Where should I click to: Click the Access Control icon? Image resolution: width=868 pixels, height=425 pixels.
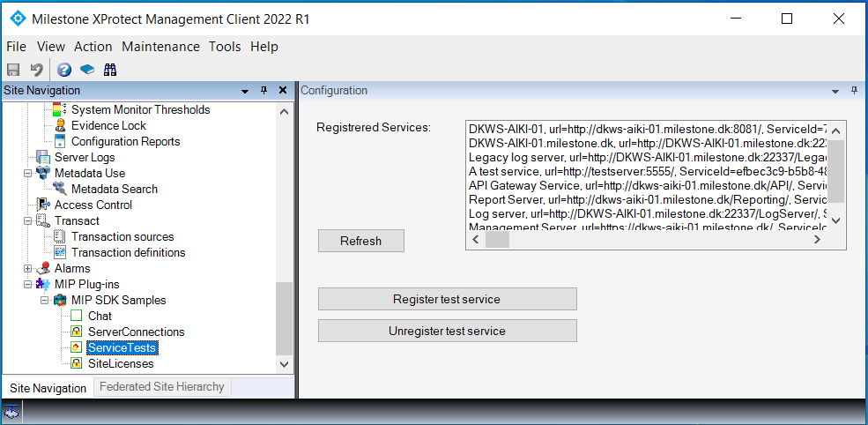43,205
